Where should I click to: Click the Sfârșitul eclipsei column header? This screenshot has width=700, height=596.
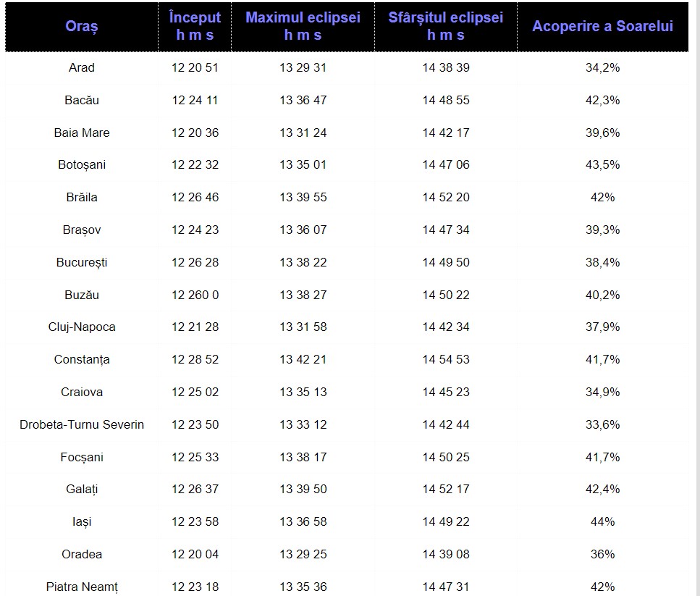click(445, 26)
